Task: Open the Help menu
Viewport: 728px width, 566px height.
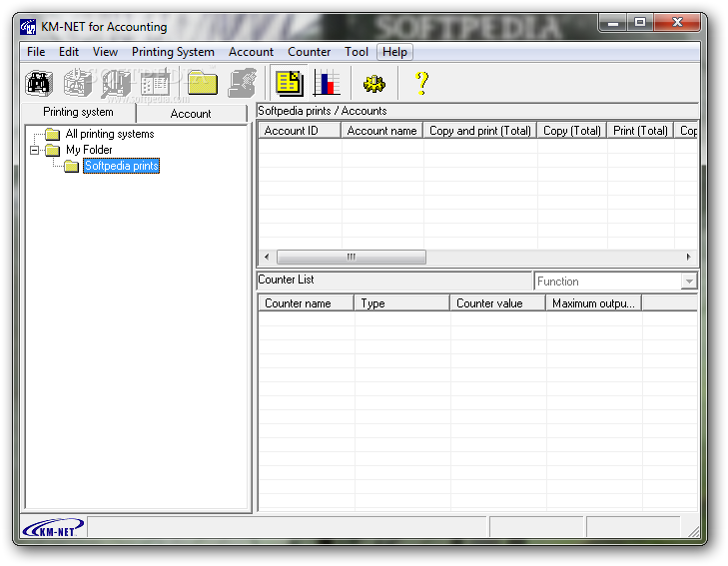Action: click(x=394, y=52)
